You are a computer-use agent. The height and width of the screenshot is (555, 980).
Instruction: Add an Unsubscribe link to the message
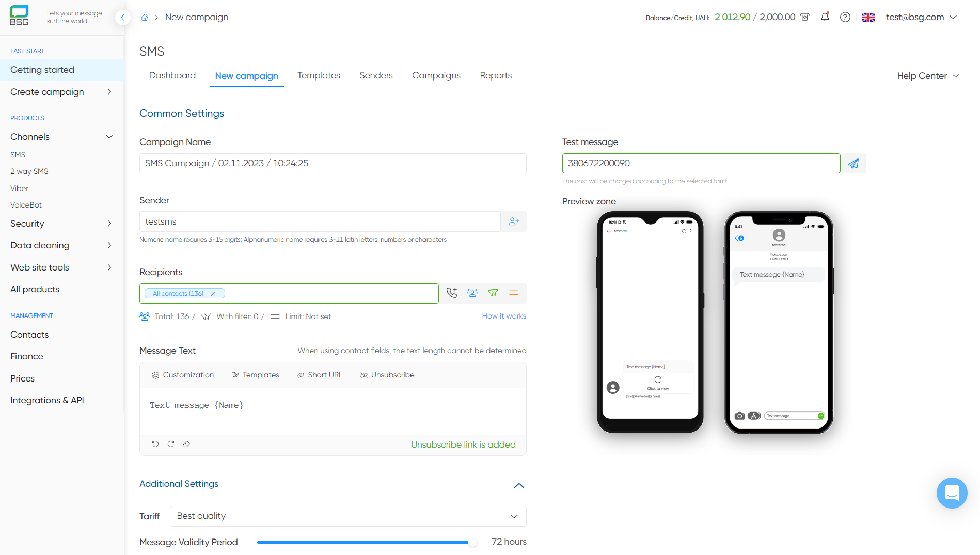[387, 375]
